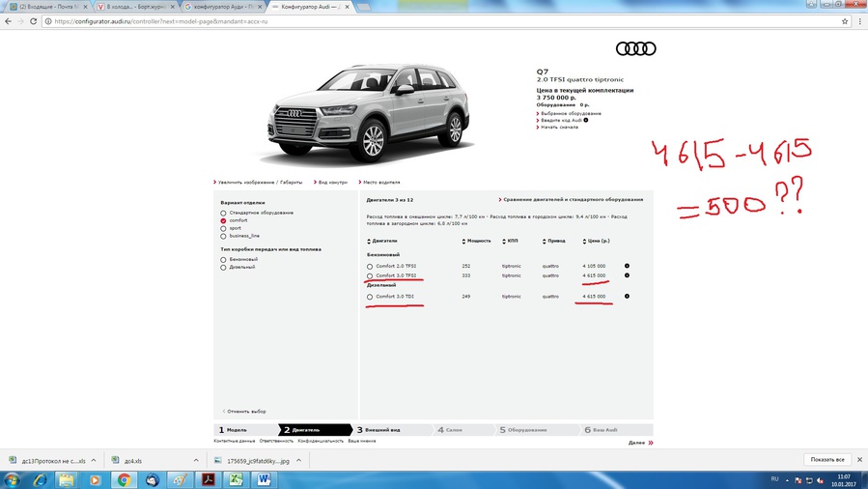Open info icon for Comfort 3.0 TFSI
Image resolution: width=868 pixels, height=489 pixels.
(627, 275)
